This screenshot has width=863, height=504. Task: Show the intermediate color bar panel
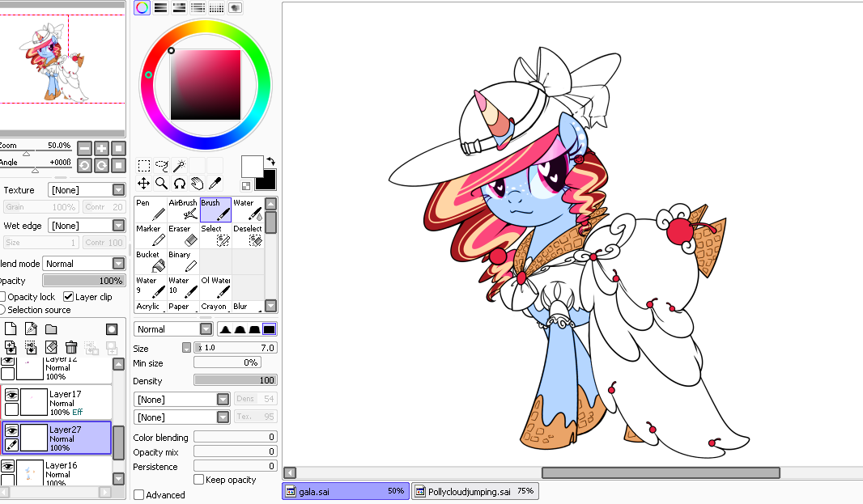(198, 8)
